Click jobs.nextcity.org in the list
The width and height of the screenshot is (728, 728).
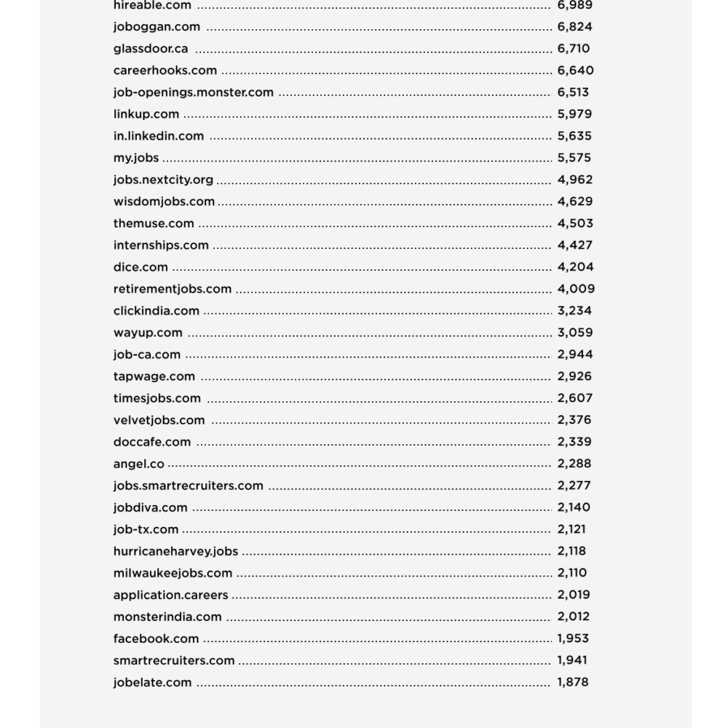(163, 180)
